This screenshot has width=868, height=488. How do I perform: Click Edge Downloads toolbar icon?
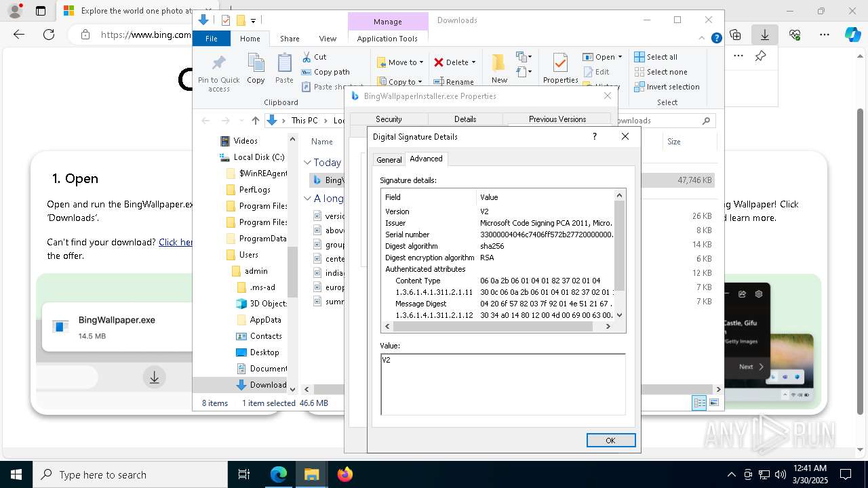(x=764, y=35)
